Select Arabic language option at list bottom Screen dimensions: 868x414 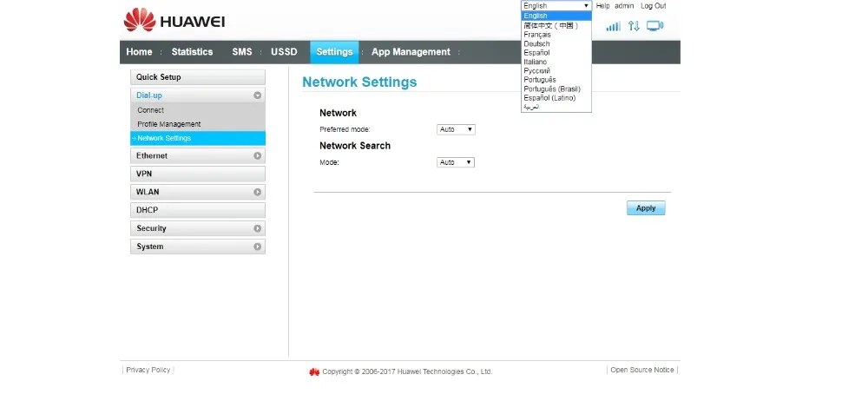[556, 107]
